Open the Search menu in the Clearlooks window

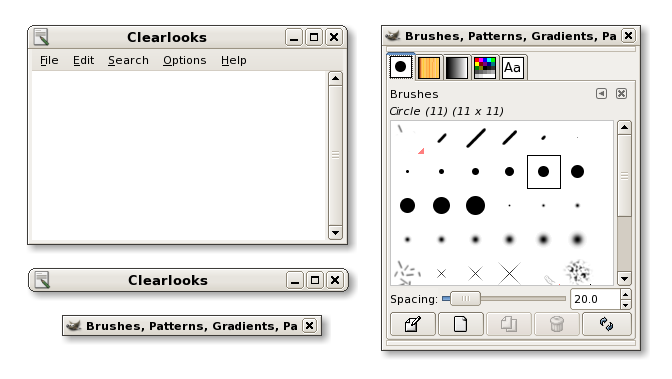click(x=128, y=60)
